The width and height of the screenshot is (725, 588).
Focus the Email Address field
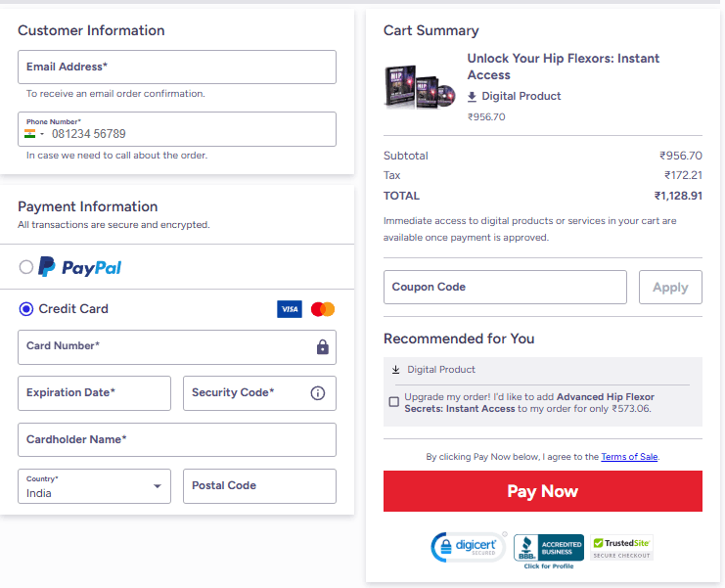(x=177, y=68)
